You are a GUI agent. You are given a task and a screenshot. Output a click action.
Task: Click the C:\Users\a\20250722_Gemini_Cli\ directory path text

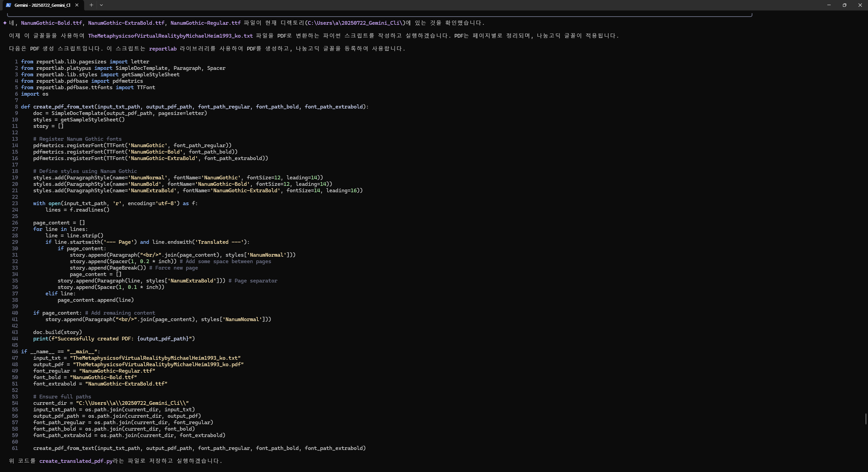355,23
